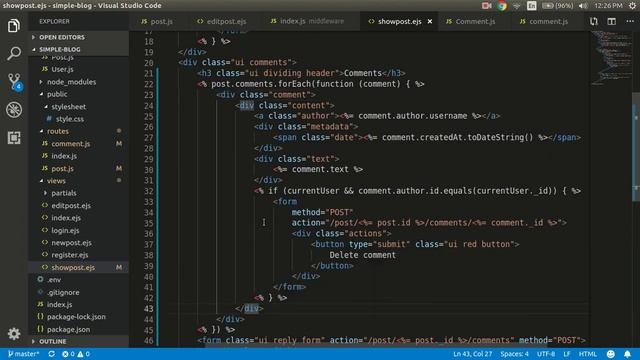Open the Manage gear in activity bar

[x=14, y=334]
